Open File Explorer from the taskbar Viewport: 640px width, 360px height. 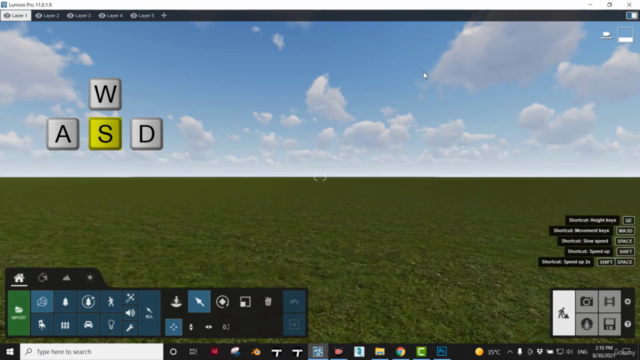click(x=380, y=351)
